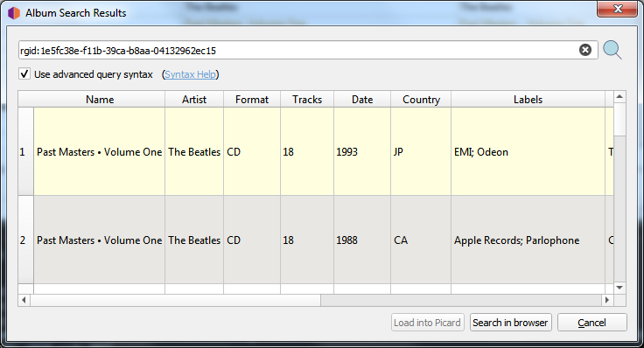Click the vertical scrollbar thumb
This screenshot has height=348, width=644.
point(619,120)
